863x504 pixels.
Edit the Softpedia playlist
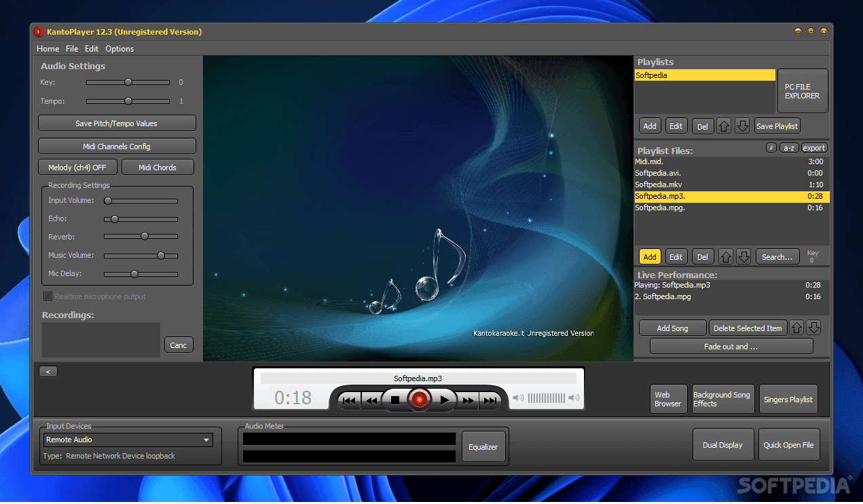676,126
